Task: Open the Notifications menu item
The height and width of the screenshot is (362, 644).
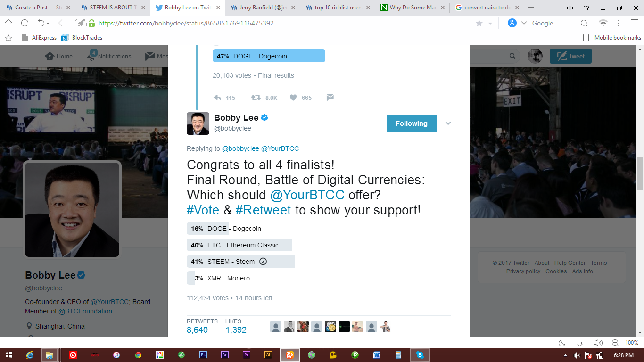Action: pos(109,56)
